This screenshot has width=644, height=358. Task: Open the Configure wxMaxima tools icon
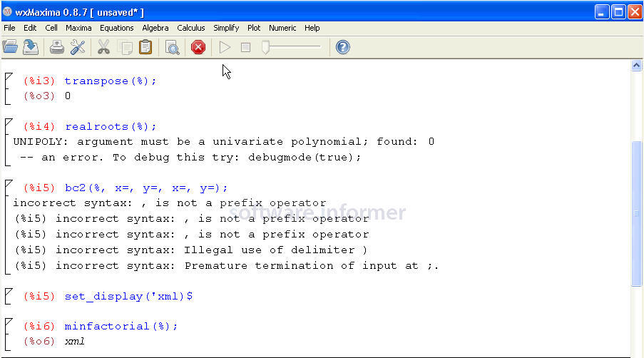coord(77,47)
